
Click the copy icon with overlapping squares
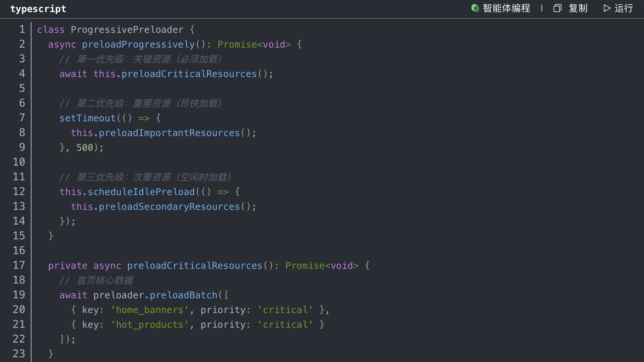tap(557, 8)
